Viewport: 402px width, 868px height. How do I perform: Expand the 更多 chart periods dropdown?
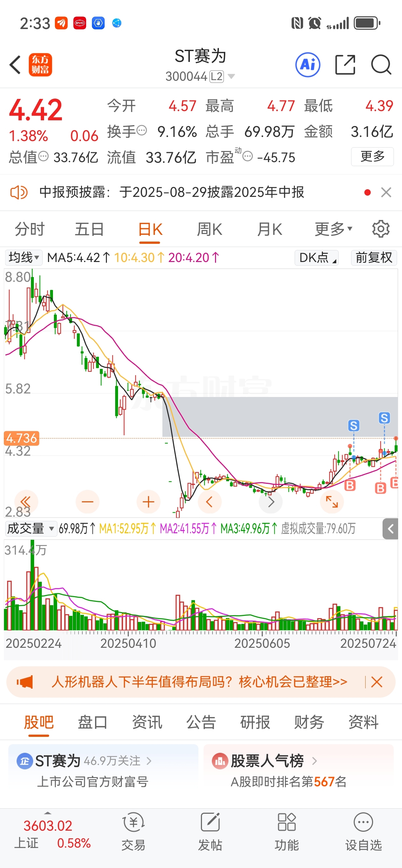(334, 229)
